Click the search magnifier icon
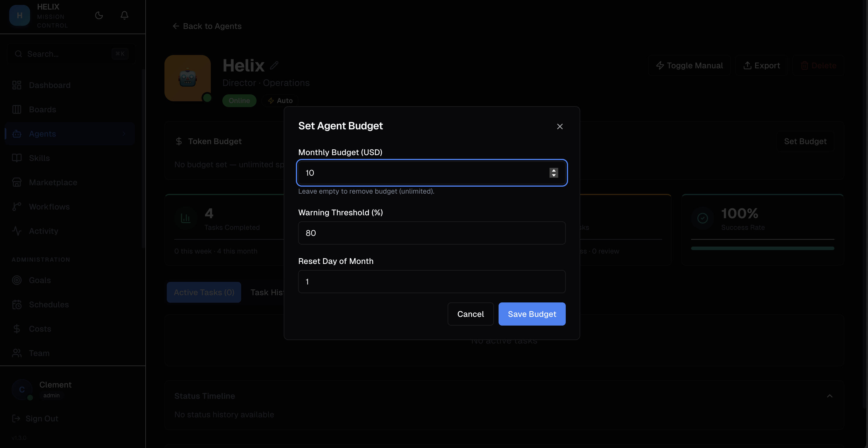The height and width of the screenshot is (448, 868). click(x=19, y=54)
